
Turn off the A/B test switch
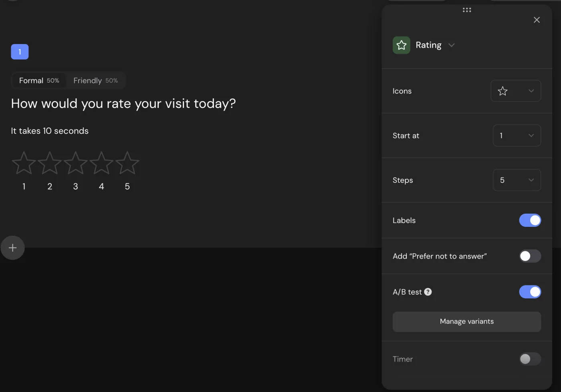(x=530, y=292)
